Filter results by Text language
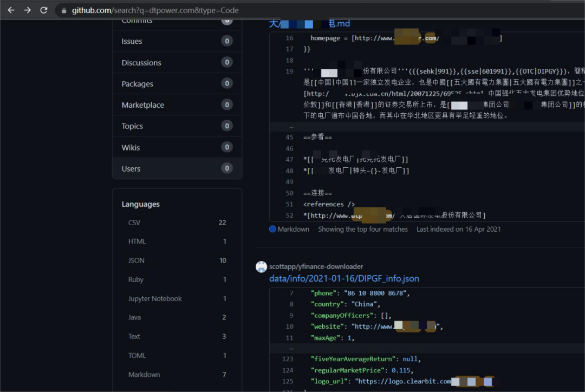This screenshot has width=585, height=392. pos(177,336)
